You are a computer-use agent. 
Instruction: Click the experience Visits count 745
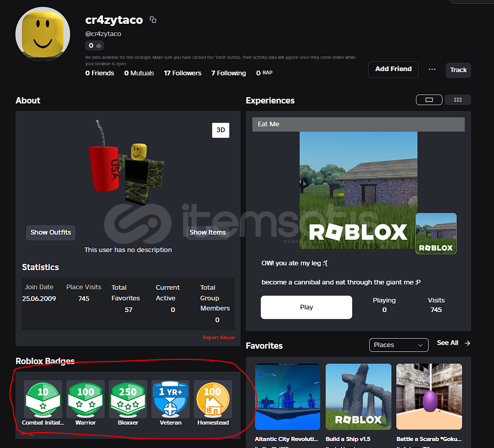click(436, 310)
